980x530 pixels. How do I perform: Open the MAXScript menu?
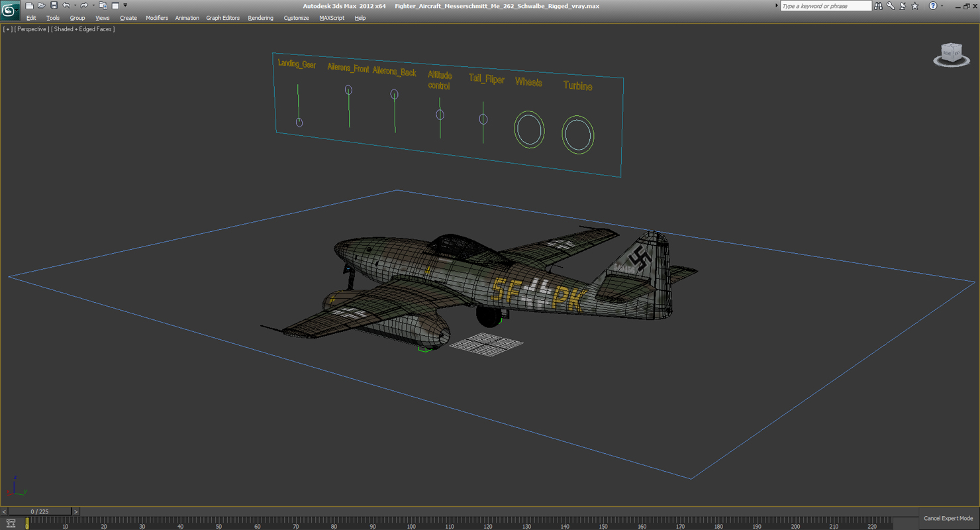point(332,18)
